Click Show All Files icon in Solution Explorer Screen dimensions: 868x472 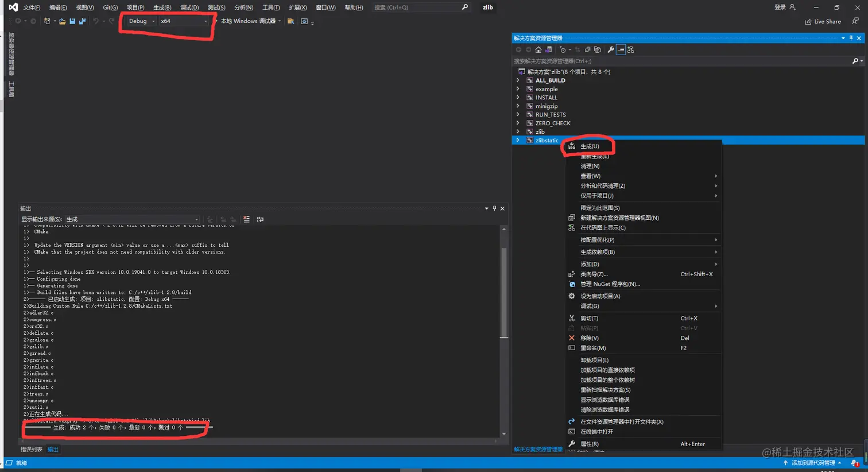[598, 50]
